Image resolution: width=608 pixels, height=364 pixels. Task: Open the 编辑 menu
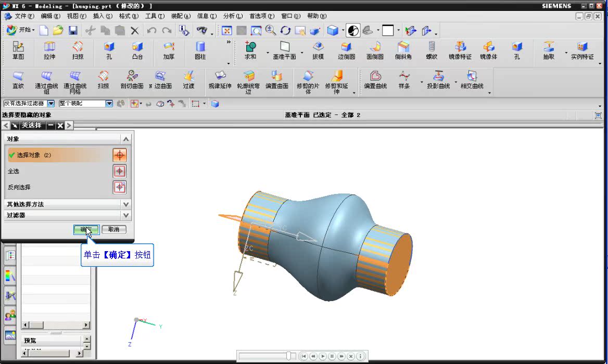click(x=50, y=16)
